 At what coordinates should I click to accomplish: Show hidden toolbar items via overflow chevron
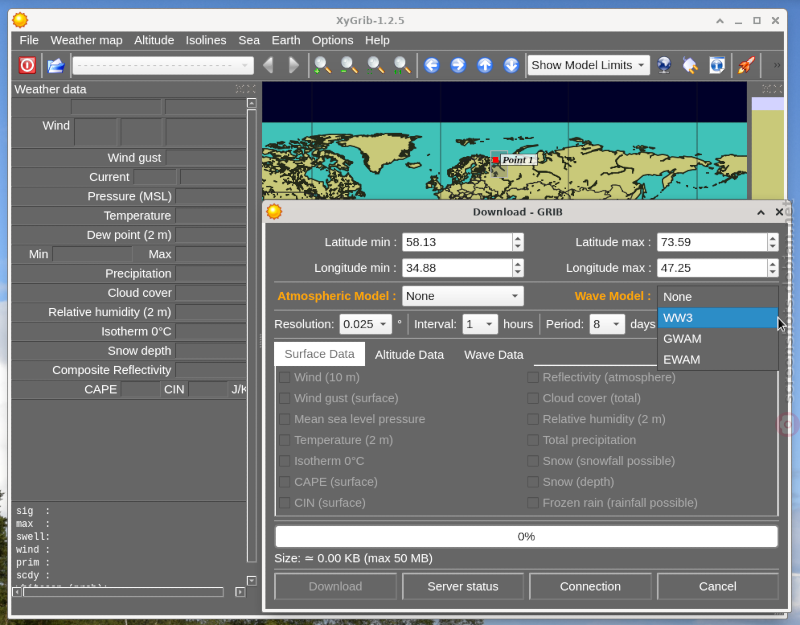[x=777, y=65]
